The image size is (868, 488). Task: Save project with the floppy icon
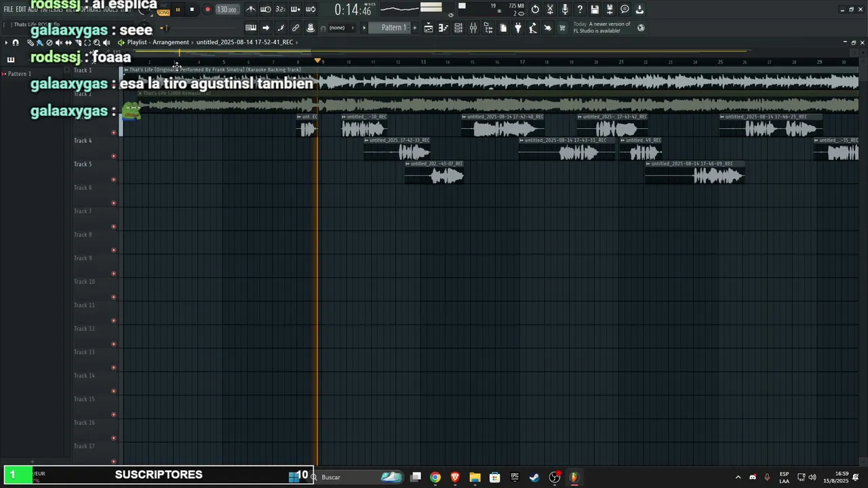pyautogui.click(x=595, y=9)
